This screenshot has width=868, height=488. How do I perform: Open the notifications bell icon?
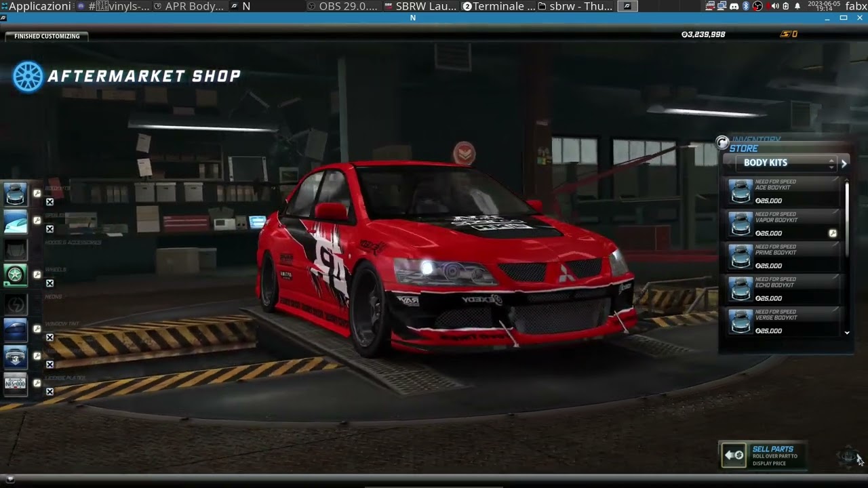pyautogui.click(x=797, y=6)
